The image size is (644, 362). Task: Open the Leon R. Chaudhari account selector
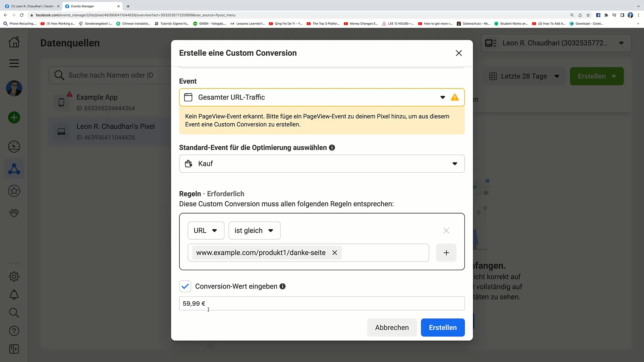point(556,43)
